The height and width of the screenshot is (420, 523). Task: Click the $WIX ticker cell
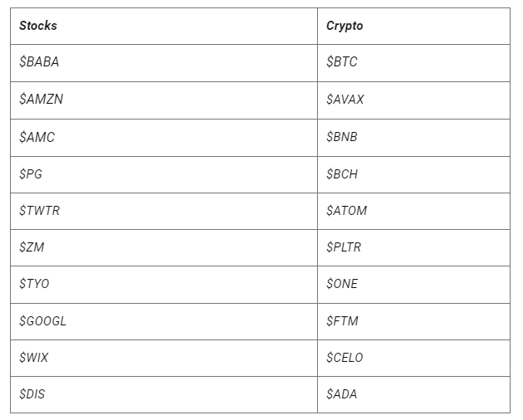(164, 359)
